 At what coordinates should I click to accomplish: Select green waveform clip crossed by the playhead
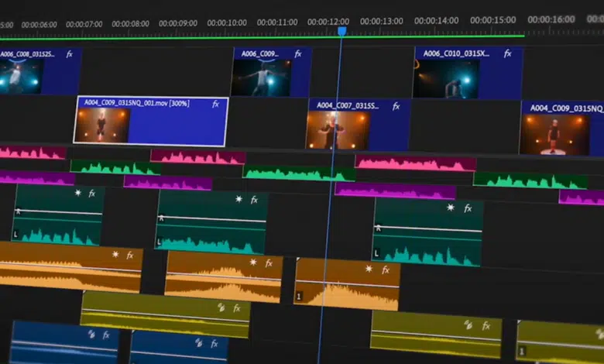pos(299,173)
